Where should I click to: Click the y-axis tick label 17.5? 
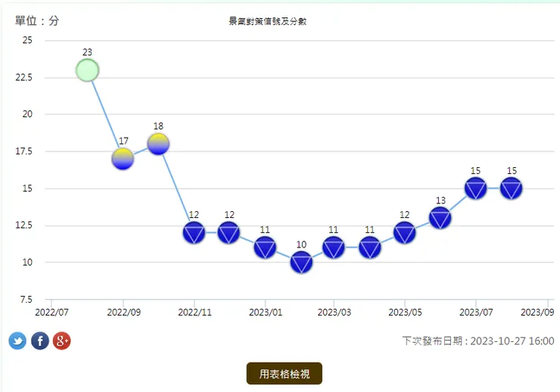(x=24, y=151)
